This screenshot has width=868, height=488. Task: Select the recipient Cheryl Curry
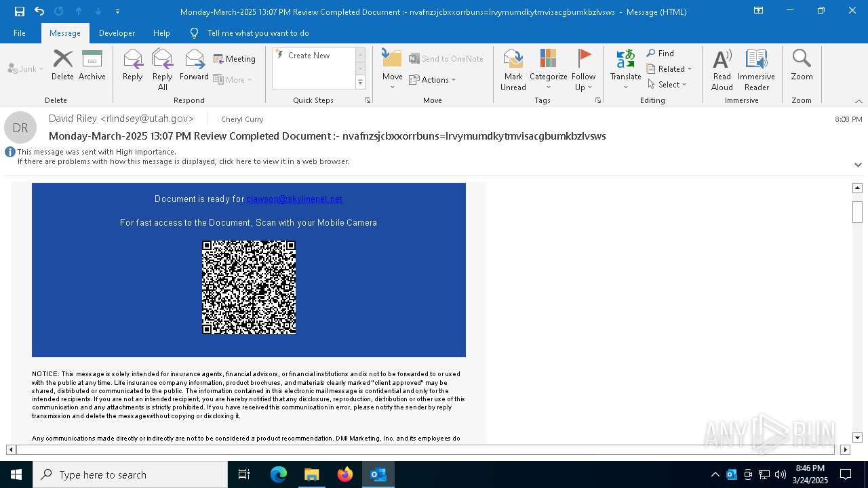pos(242,119)
